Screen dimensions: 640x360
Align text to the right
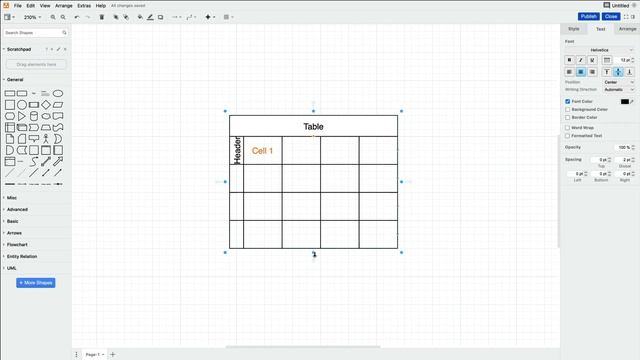[x=592, y=72]
